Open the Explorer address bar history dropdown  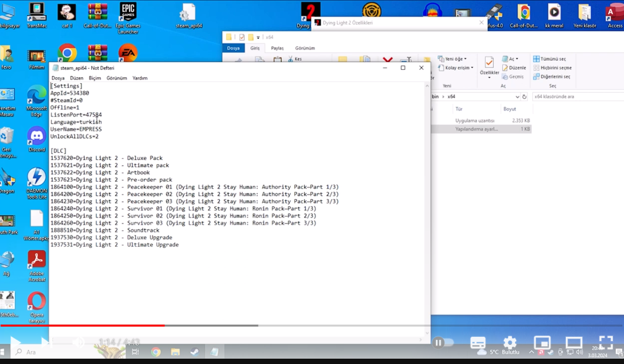(517, 97)
